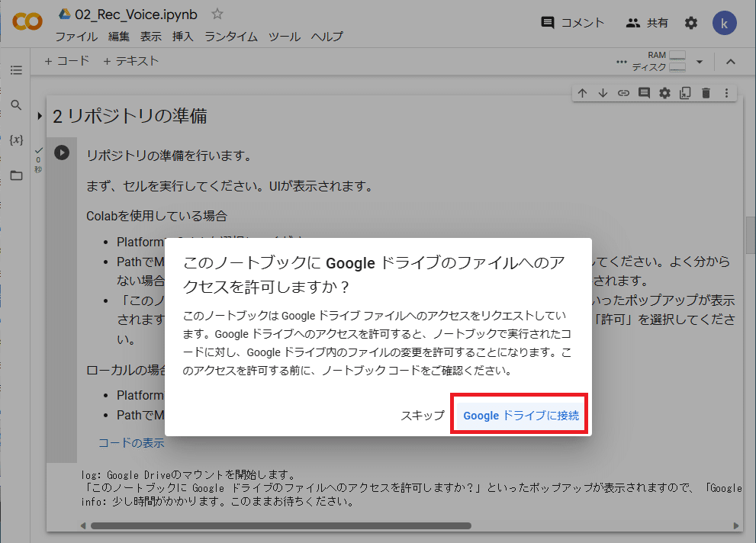
Task: Click the コードの表示 link
Action: (131, 443)
